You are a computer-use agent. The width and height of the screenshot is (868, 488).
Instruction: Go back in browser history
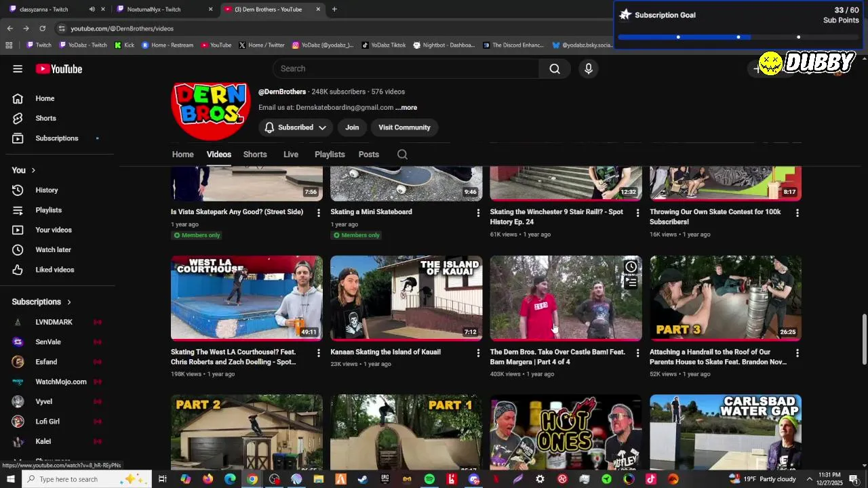click(9, 28)
